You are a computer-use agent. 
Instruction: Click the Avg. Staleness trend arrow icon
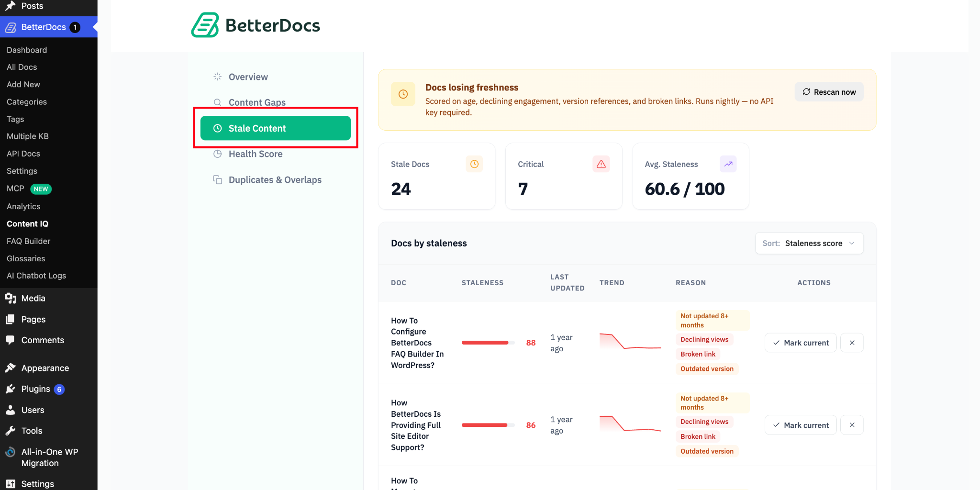pyautogui.click(x=728, y=164)
